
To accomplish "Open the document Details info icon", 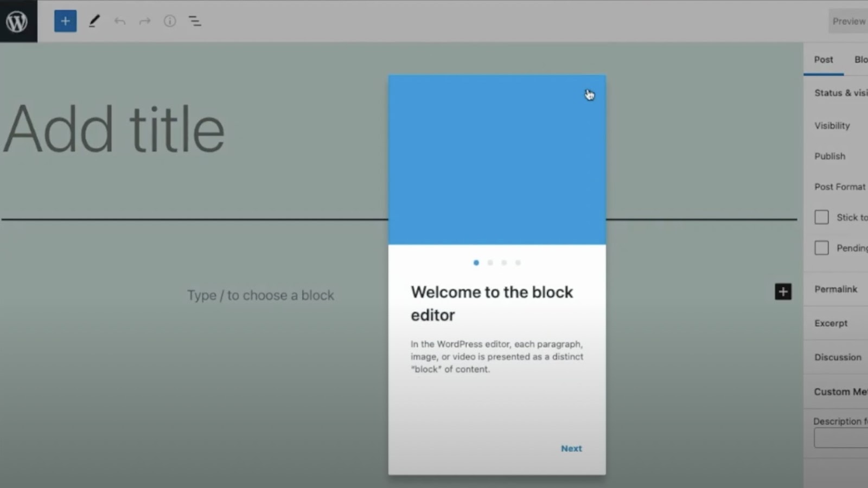I will 170,21.
